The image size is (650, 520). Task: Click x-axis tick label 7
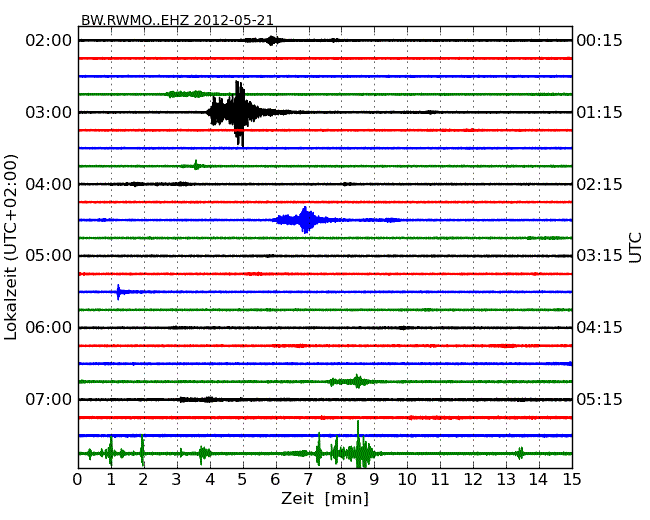point(308,479)
